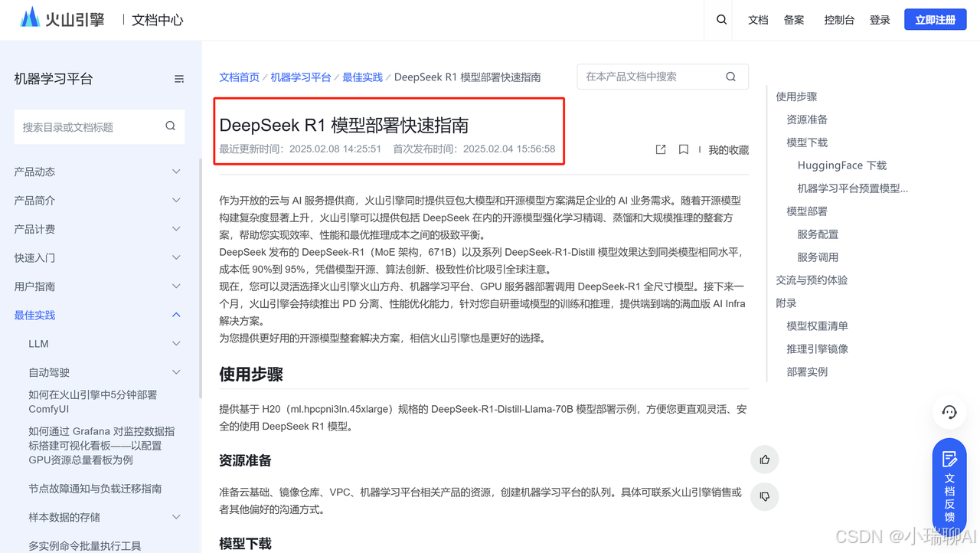Screen dimensions: 980x553
Task: Click the share/open external icon
Action: tap(661, 149)
